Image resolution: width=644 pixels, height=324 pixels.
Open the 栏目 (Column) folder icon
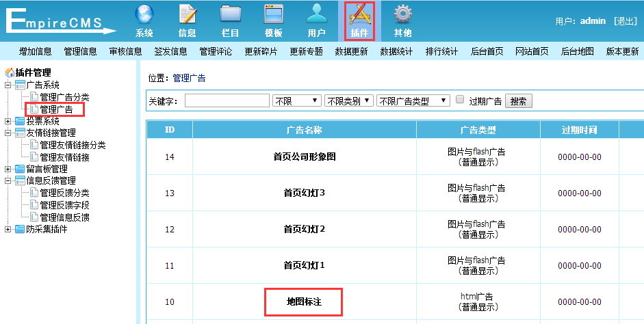point(231,14)
